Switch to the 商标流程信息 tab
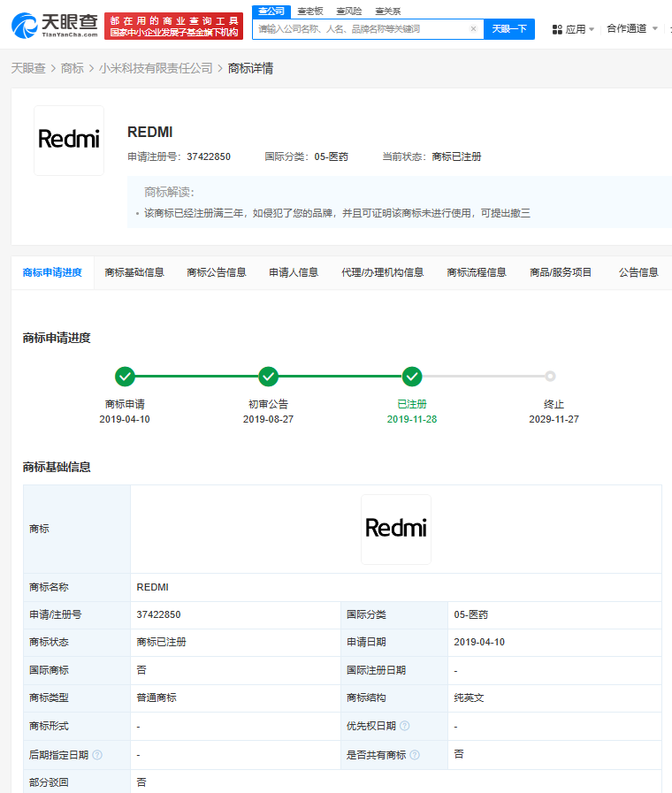The image size is (672, 793). [x=477, y=272]
